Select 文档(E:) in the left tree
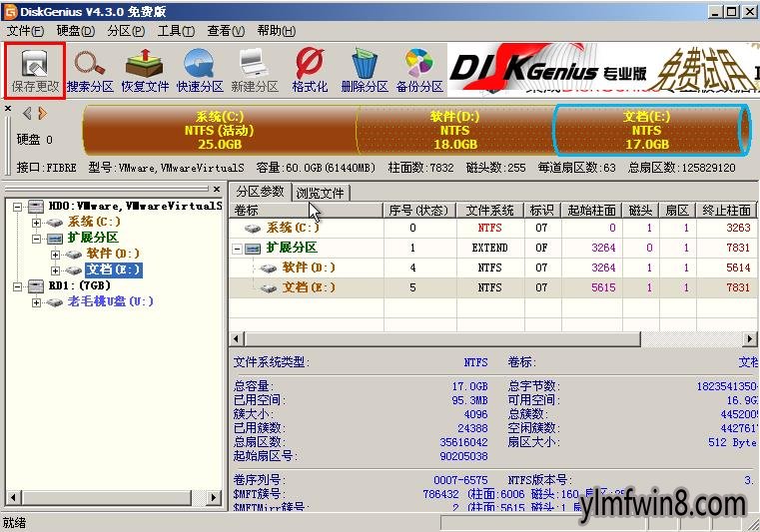The image size is (760, 532). (114, 269)
